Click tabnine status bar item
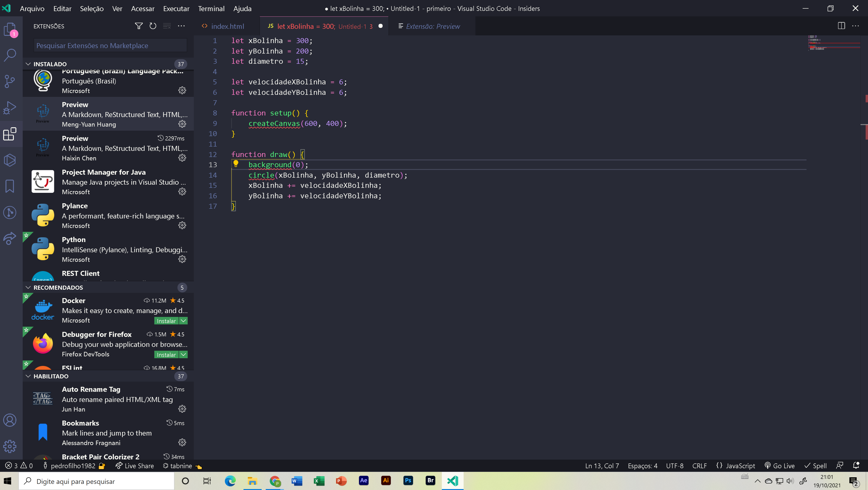The image size is (868, 490). point(182,466)
